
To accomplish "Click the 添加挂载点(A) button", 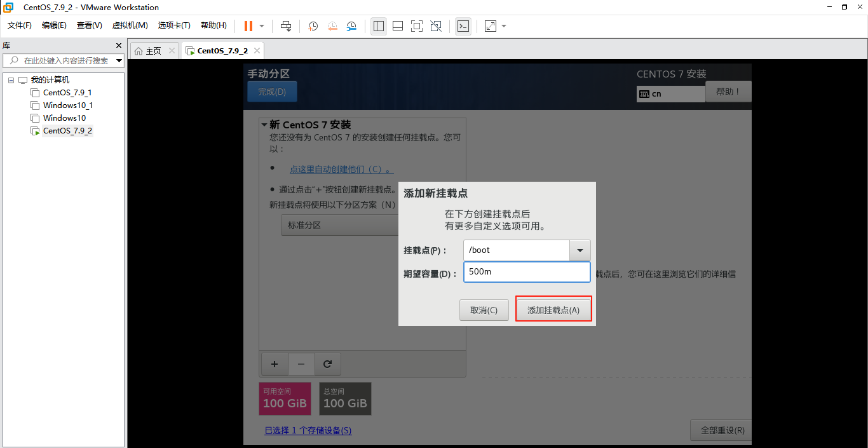I will [553, 309].
